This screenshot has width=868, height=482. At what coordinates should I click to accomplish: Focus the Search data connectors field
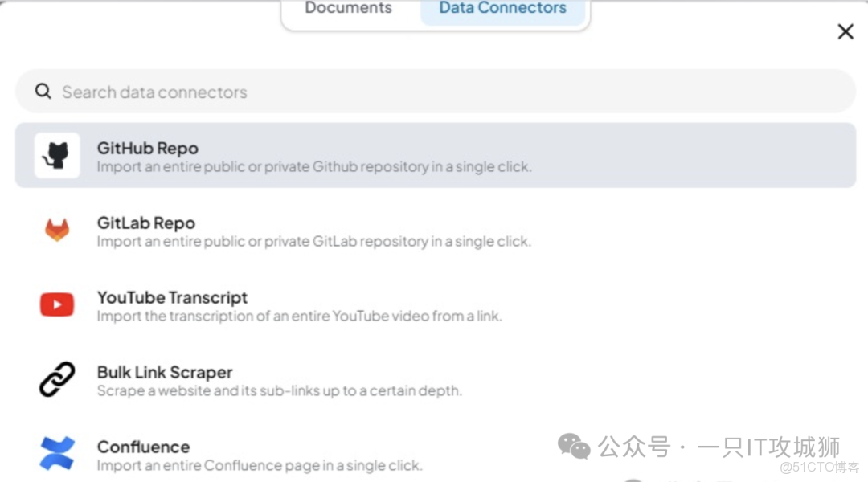(x=434, y=92)
